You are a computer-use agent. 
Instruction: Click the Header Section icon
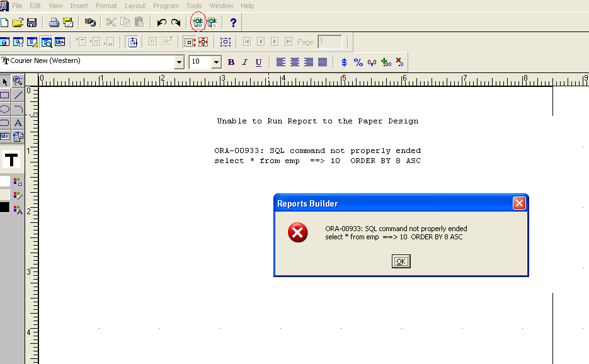pos(81,42)
